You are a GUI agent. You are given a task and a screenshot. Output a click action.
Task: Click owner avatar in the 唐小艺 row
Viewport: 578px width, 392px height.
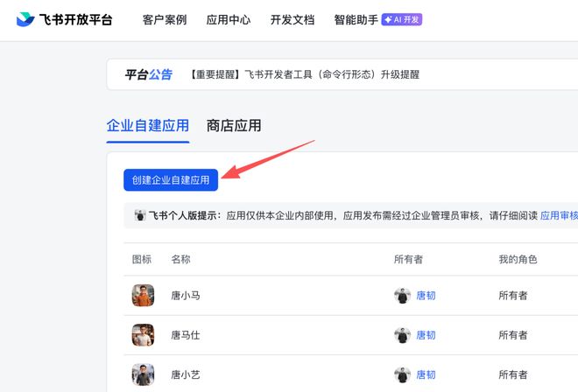click(x=403, y=374)
